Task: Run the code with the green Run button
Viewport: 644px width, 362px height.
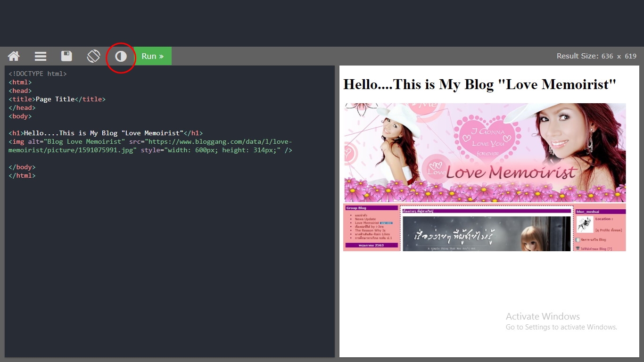Action: [153, 56]
